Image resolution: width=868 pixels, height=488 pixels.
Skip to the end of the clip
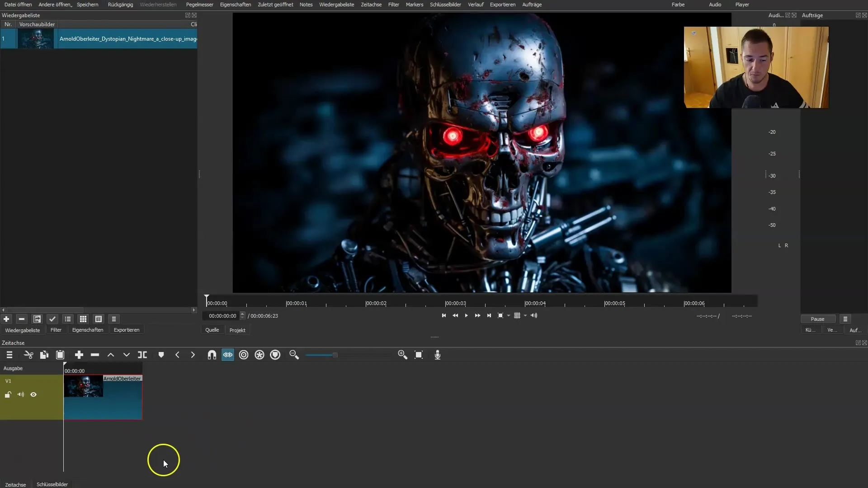(x=489, y=316)
